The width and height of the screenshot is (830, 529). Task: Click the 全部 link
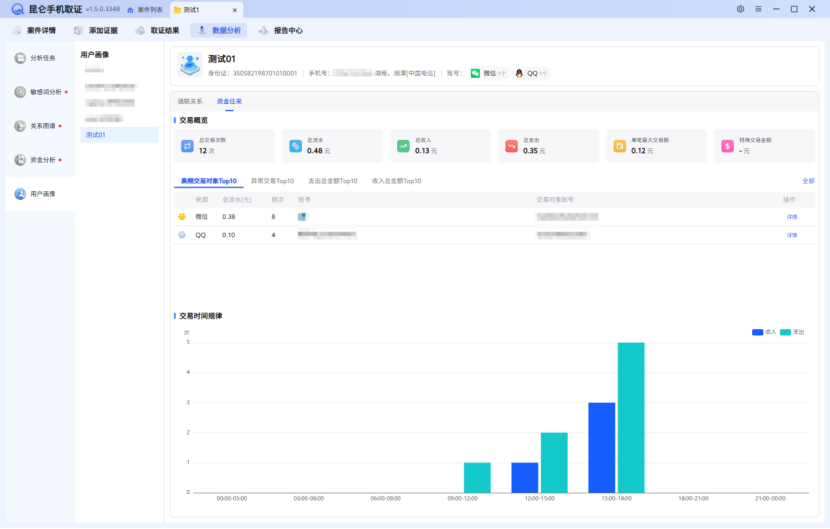(x=808, y=181)
